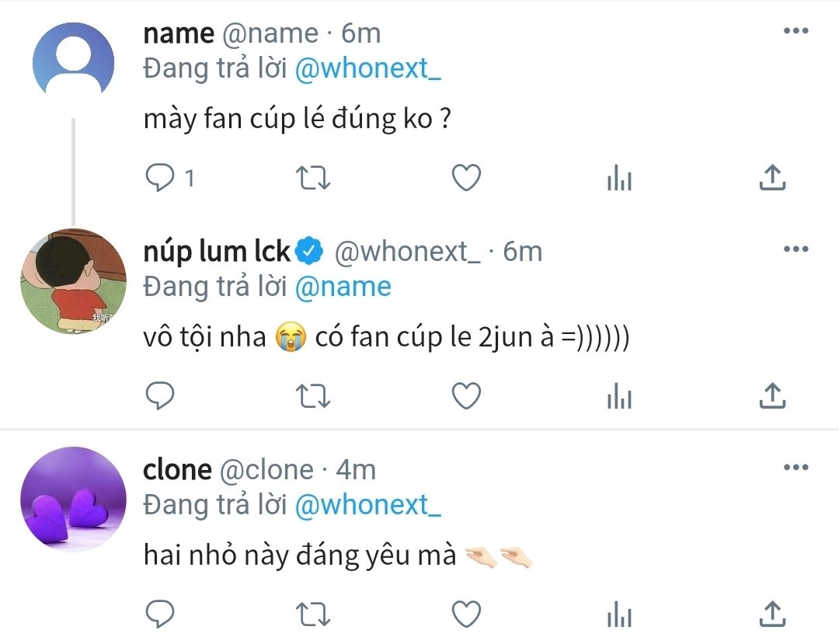Image resolution: width=839 pixels, height=644 pixels.
Task: Share name's tweet via share icon
Action: (x=772, y=177)
